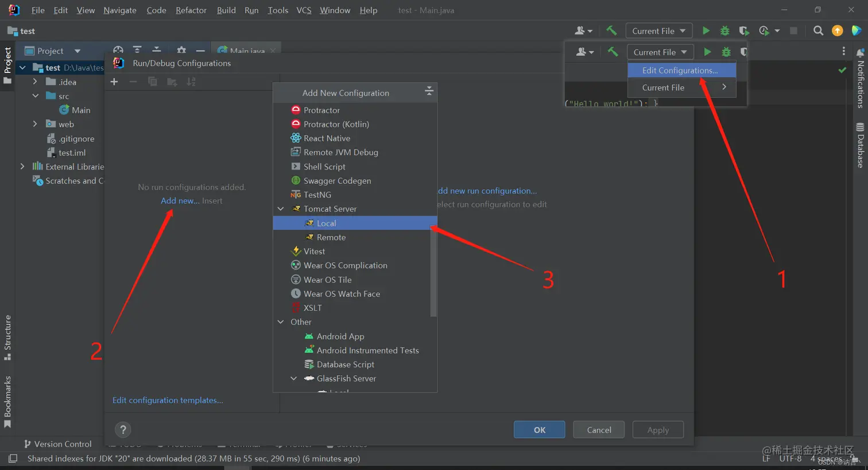Click the Sort configurations icon
The image size is (868, 470).
click(x=191, y=82)
